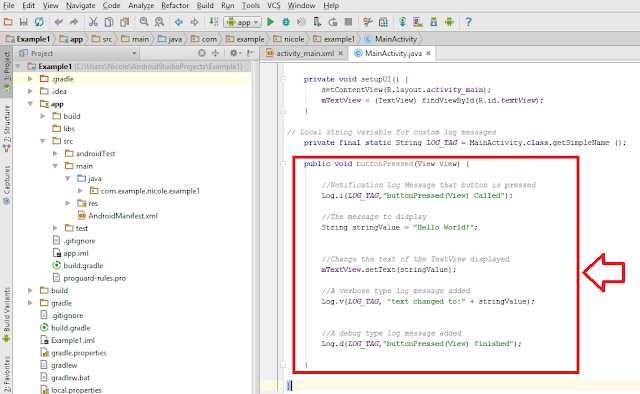Switch to the activity_main.xml tab

point(305,53)
